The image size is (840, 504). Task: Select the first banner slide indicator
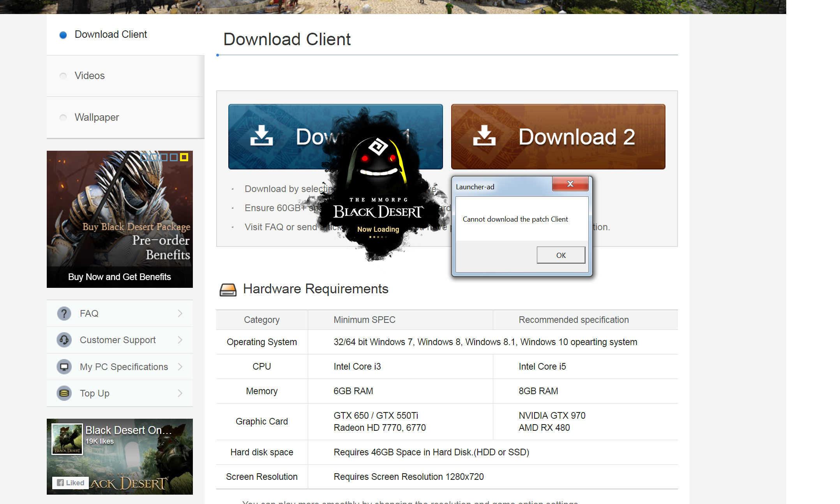click(x=144, y=157)
